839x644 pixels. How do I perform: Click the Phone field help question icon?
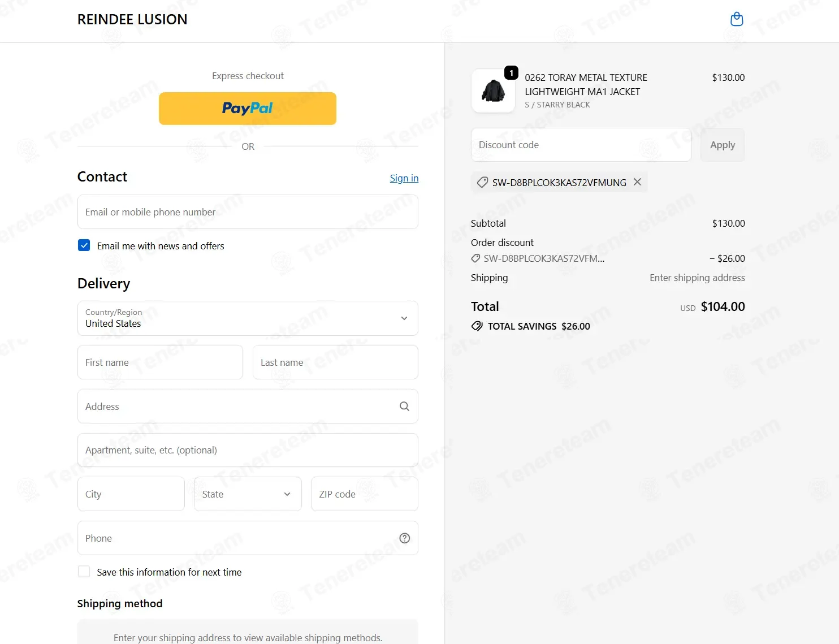404,538
